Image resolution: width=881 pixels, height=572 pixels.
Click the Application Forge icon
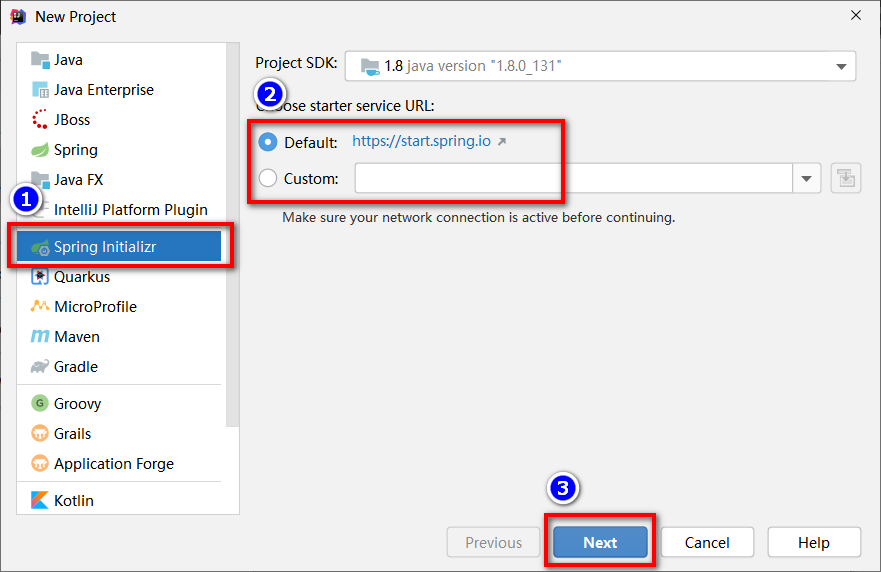pyautogui.click(x=40, y=464)
